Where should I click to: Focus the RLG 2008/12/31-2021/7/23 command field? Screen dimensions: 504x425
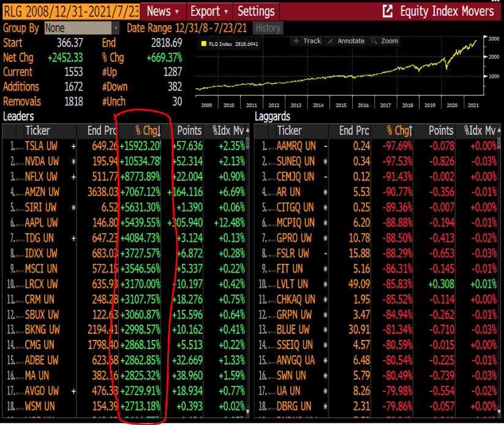coord(71,11)
